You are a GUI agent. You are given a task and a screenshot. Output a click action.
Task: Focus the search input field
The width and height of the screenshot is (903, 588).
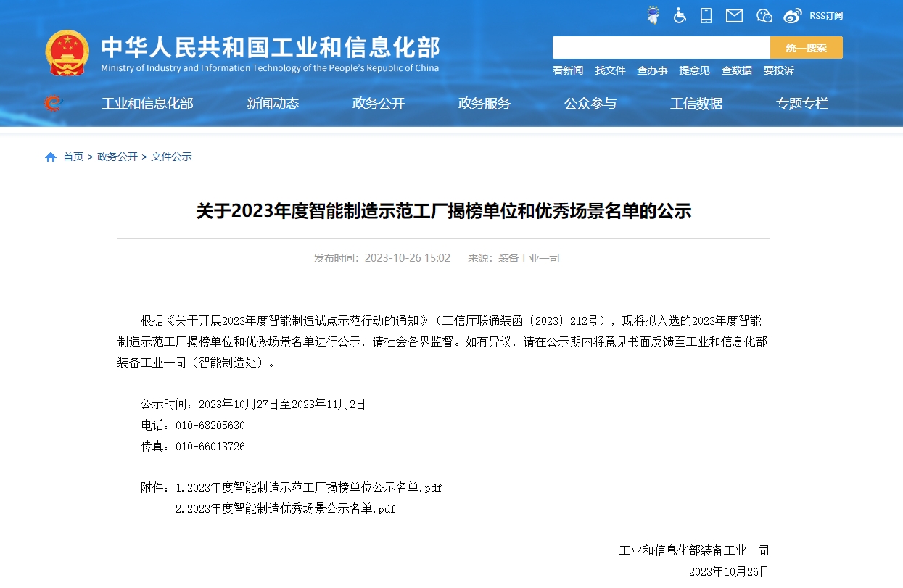(x=661, y=48)
